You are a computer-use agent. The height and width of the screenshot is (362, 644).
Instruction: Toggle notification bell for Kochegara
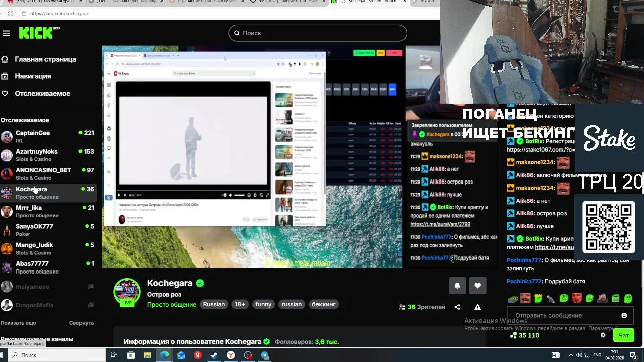coord(457,286)
